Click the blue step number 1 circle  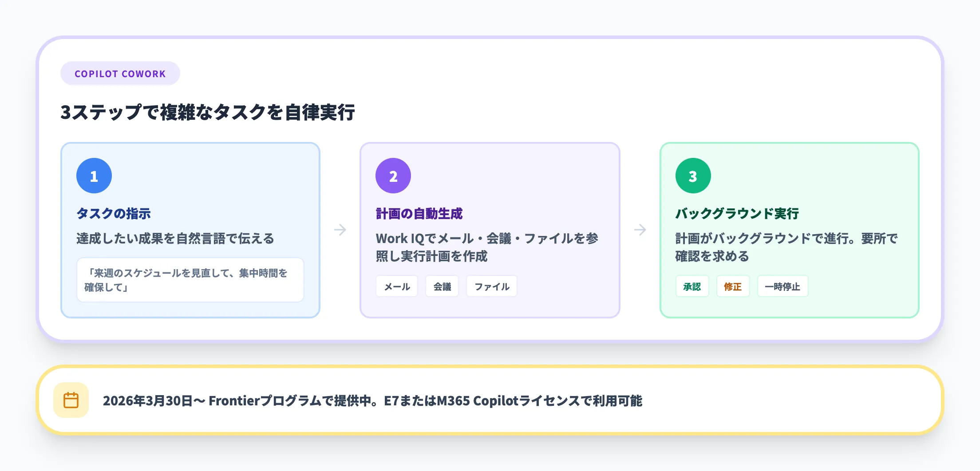(94, 175)
